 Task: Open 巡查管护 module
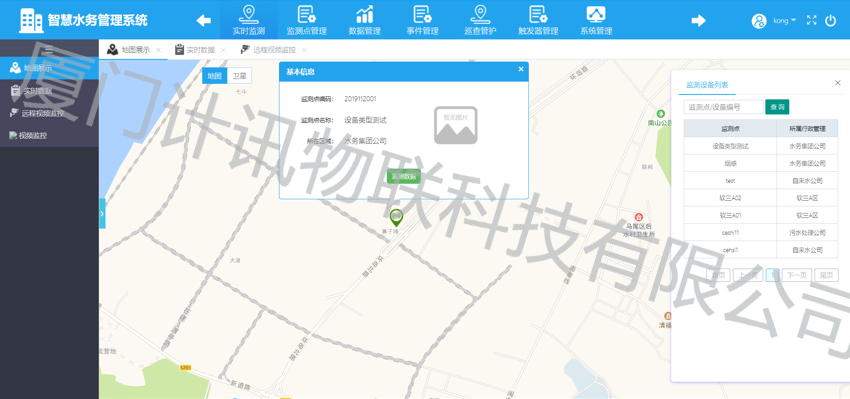480,20
